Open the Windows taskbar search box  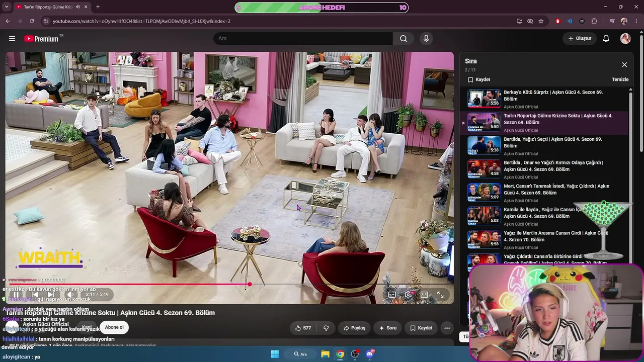(300, 354)
